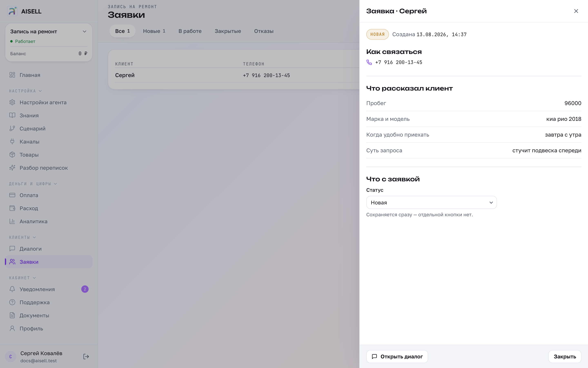
Task: Click the bell icon for Уведомления
Action: click(12, 289)
